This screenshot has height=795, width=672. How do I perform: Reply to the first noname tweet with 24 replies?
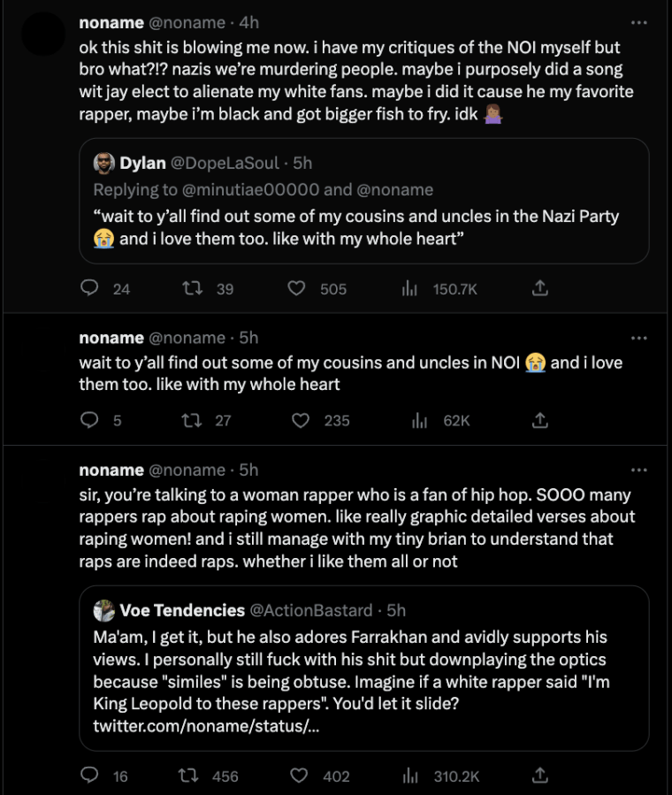(89, 288)
